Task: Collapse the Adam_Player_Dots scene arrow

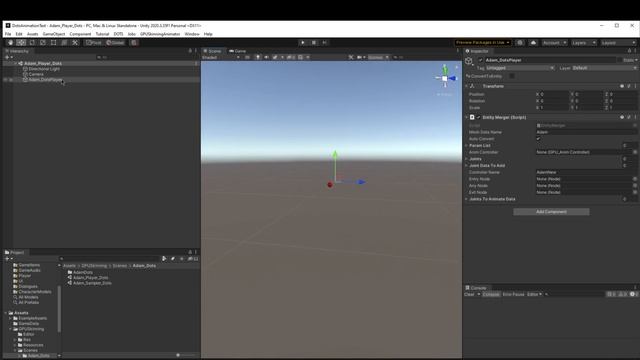Action: tap(15, 63)
